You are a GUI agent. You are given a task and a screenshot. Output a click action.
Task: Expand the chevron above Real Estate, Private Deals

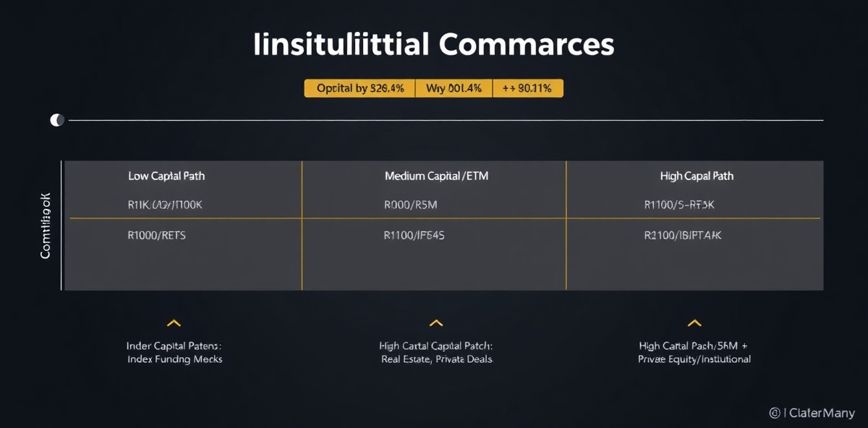coord(435,323)
